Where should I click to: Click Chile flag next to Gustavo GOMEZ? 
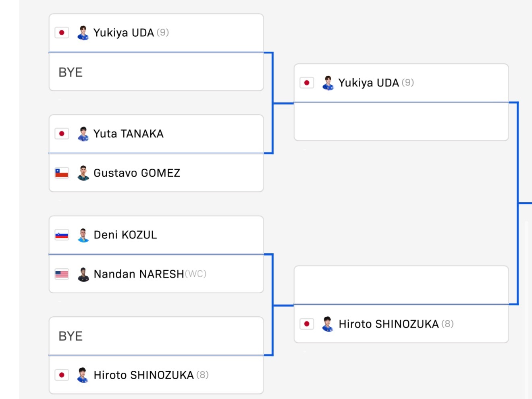[62, 173]
